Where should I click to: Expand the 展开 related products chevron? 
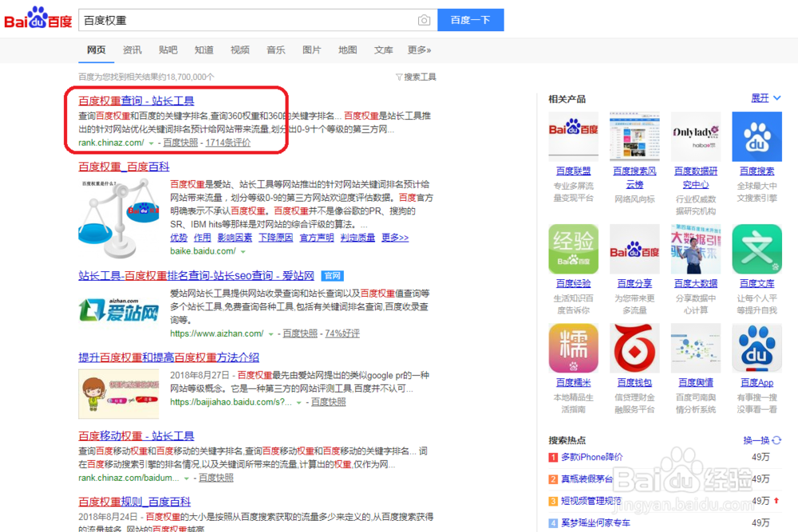(777, 97)
